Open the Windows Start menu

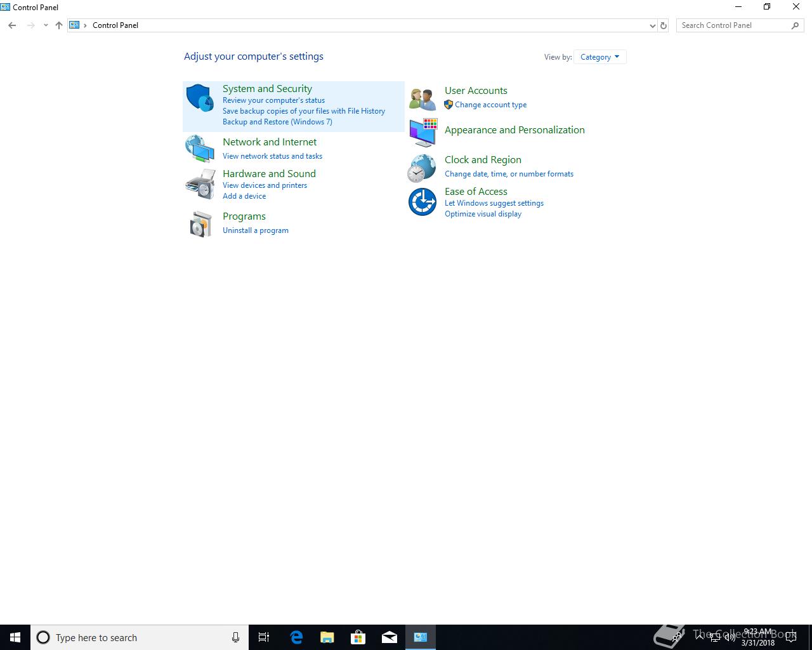(x=15, y=637)
